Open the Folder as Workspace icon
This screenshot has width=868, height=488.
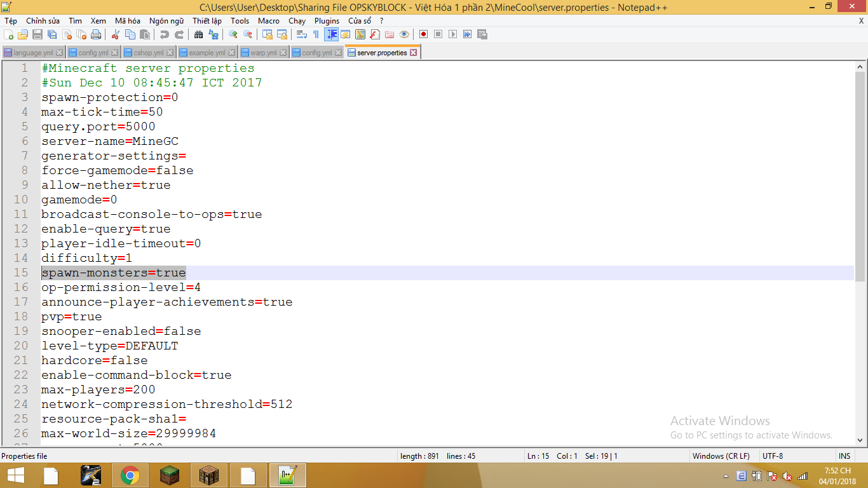tap(390, 34)
